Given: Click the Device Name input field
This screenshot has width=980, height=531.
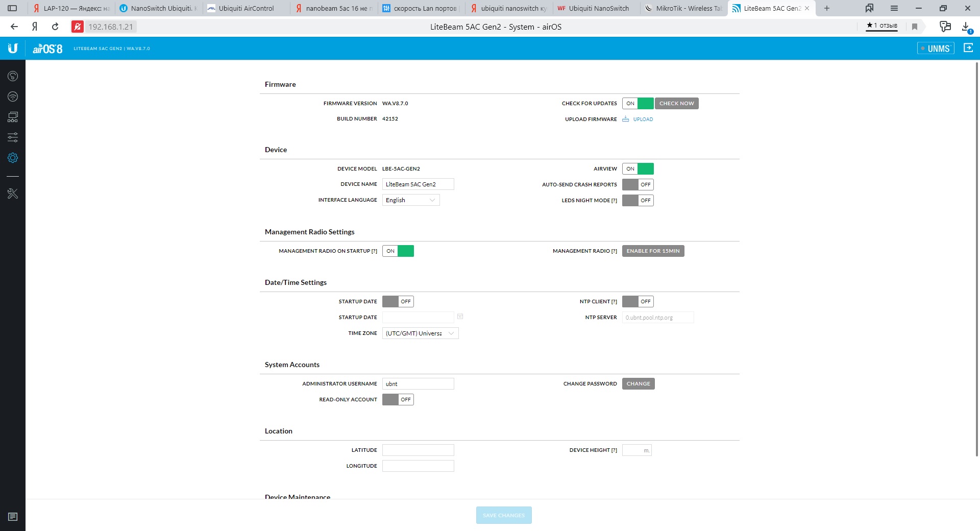Looking at the screenshot, I should click(418, 184).
